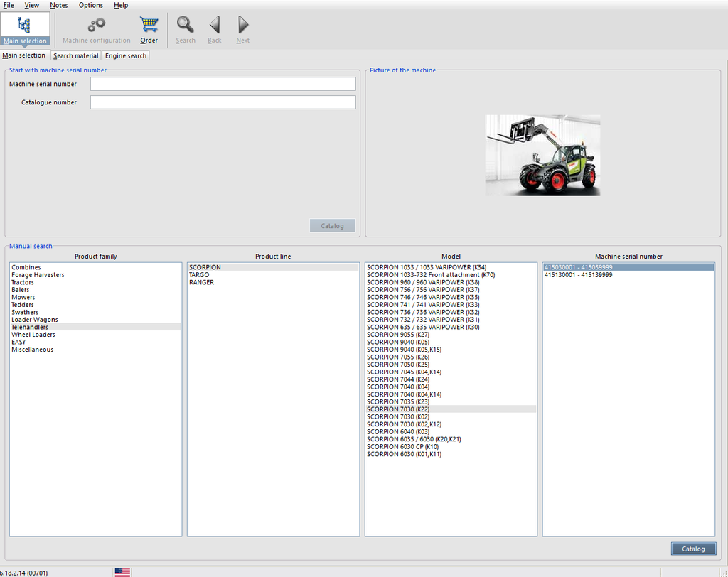Open the Notes menu
This screenshot has width=728, height=577.
(x=59, y=5)
